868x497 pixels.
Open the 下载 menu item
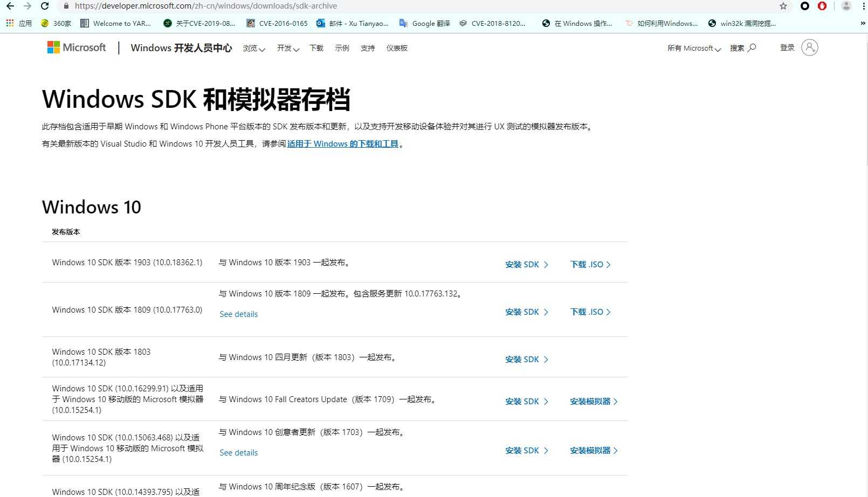pyautogui.click(x=316, y=48)
